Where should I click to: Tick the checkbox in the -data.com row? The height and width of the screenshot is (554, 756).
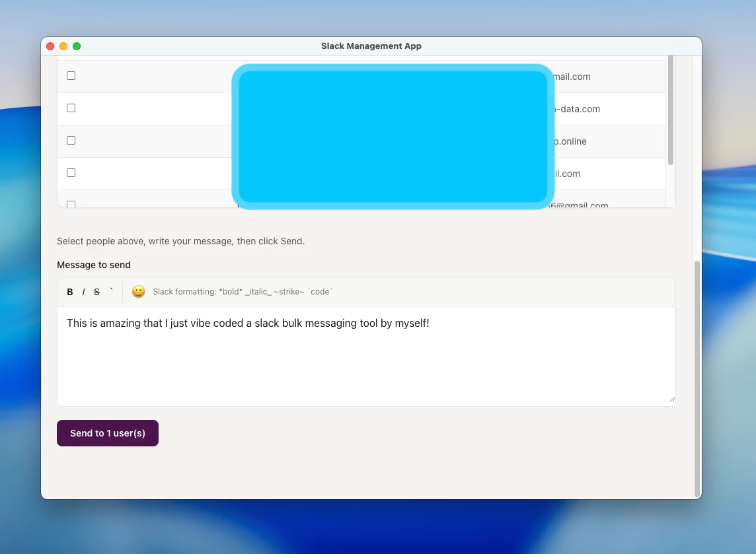coord(71,108)
